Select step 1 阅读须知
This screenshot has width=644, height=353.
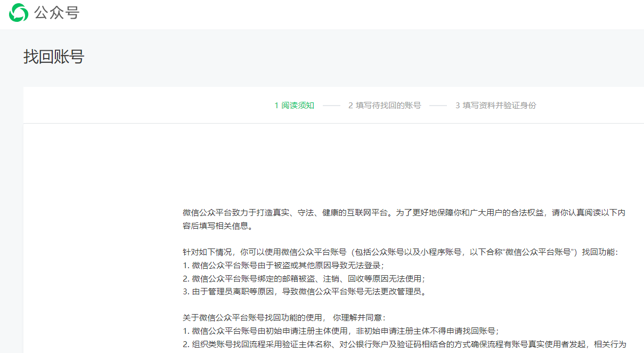click(x=295, y=106)
